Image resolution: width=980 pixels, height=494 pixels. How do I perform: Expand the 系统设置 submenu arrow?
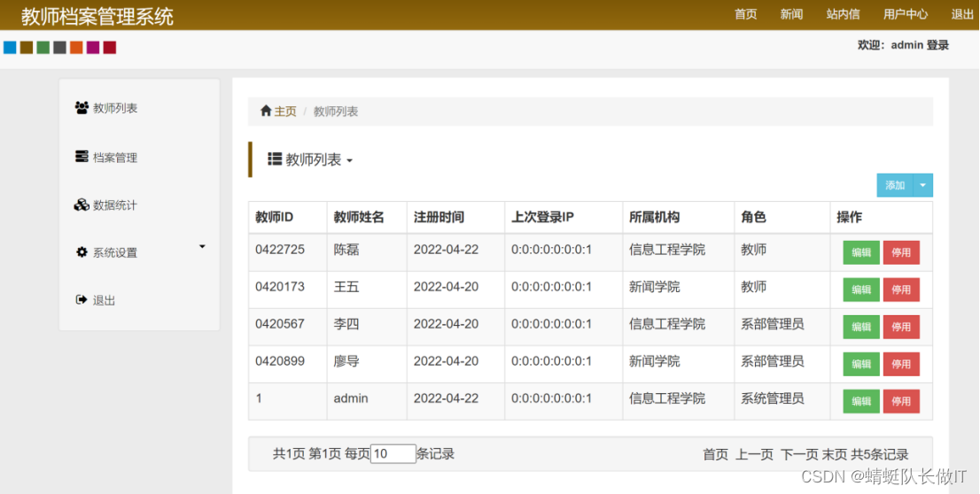202,247
